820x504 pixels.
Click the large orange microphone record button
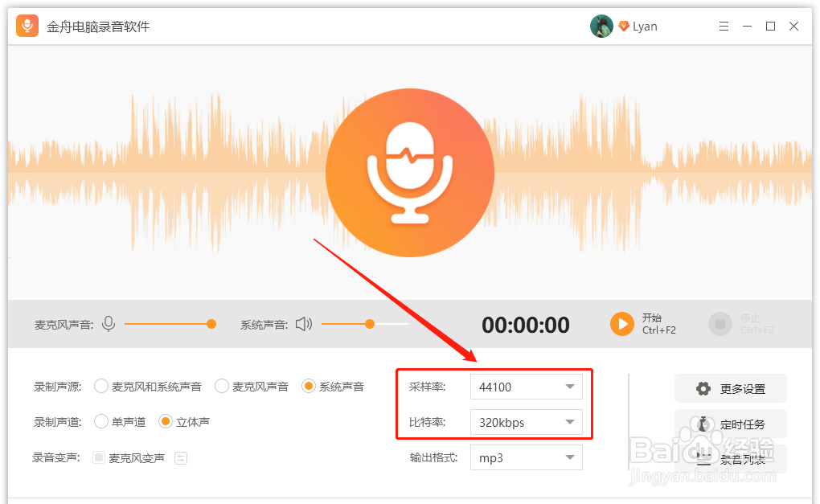pyautogui.click(x=410, y=173)
